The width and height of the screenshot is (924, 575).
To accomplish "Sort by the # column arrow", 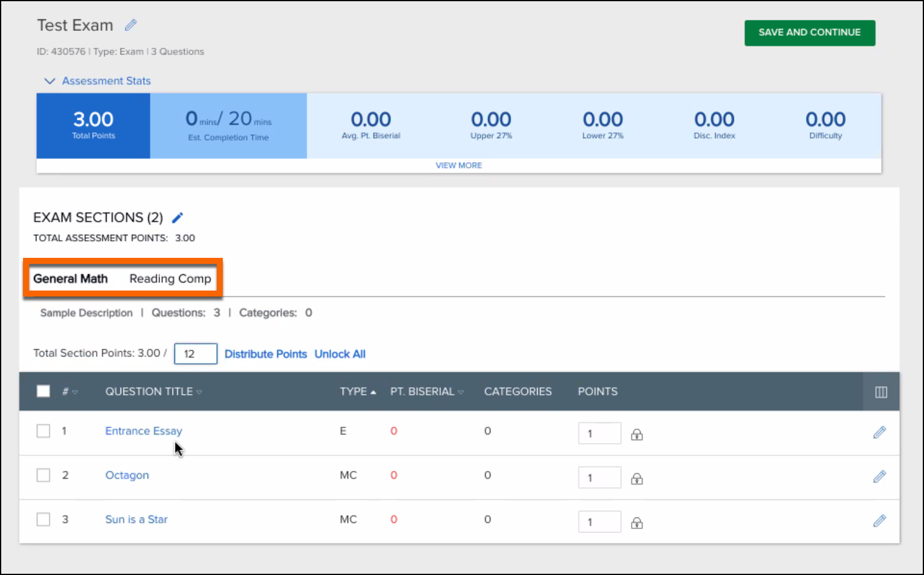I will point(75,392).
